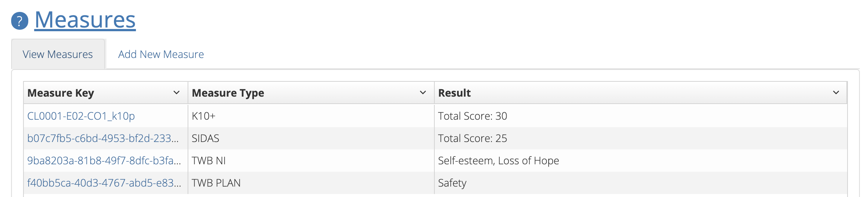Click the blue question mark help icon
Viewport: 868px width, 197px height.
(x=20, y=21)
